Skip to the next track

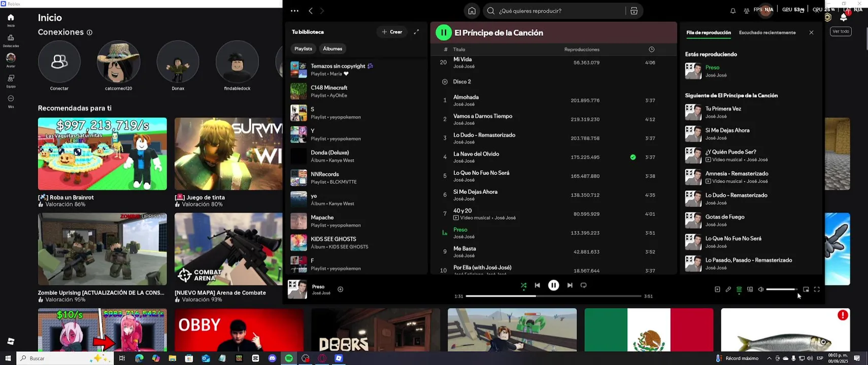pyautogui.click(x=570, y=285)
